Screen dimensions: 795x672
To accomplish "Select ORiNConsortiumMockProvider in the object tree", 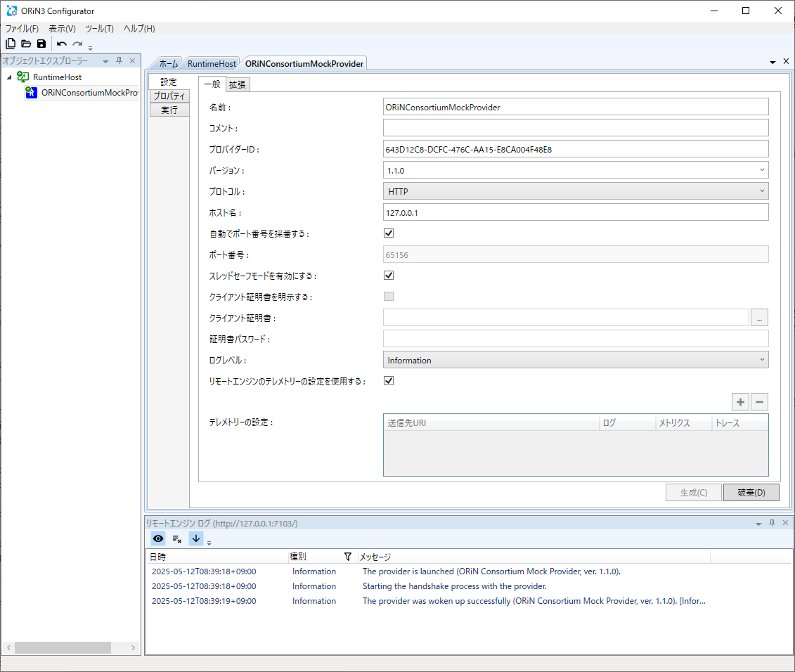I will click(x=90, y=92).
